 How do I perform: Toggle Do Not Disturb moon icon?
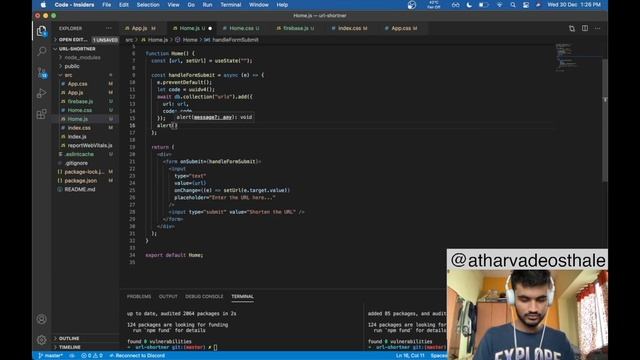point(469,5)
